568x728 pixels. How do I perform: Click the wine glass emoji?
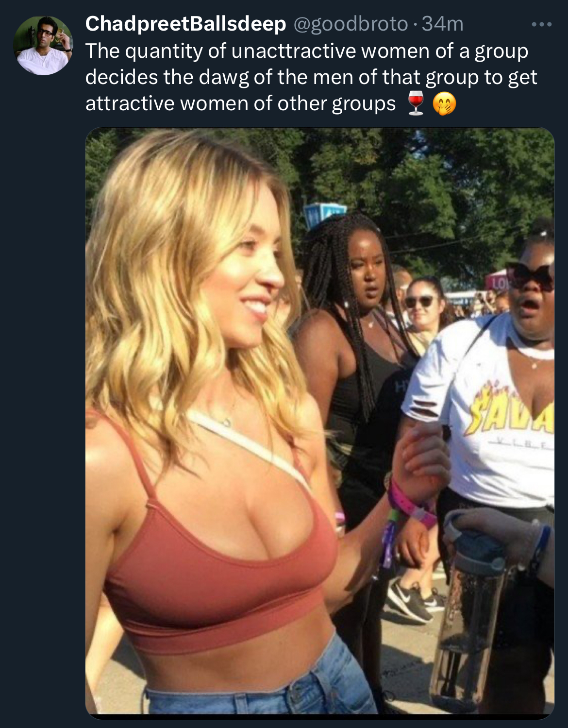[x=416, y=104]
